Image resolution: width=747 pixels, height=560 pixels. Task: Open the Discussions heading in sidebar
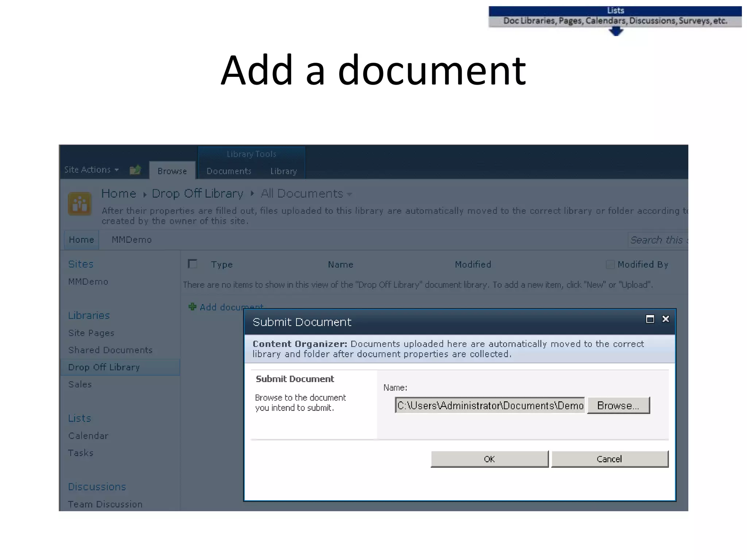97,487
